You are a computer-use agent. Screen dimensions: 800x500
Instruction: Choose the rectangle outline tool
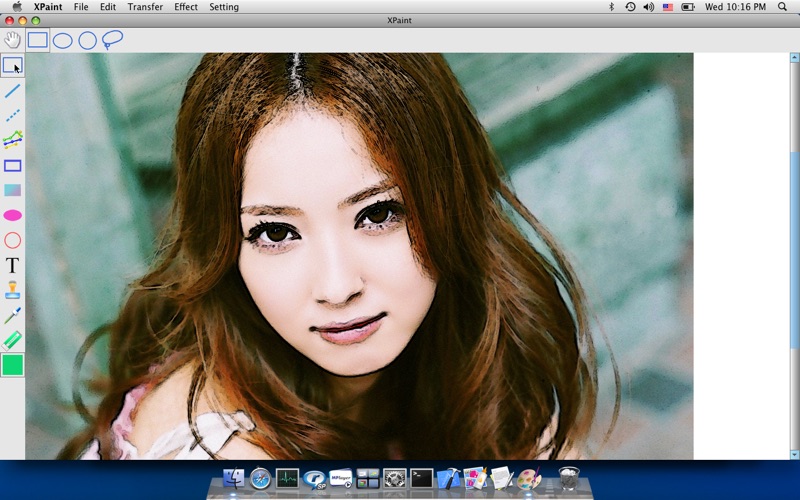[x=12, y=166]
